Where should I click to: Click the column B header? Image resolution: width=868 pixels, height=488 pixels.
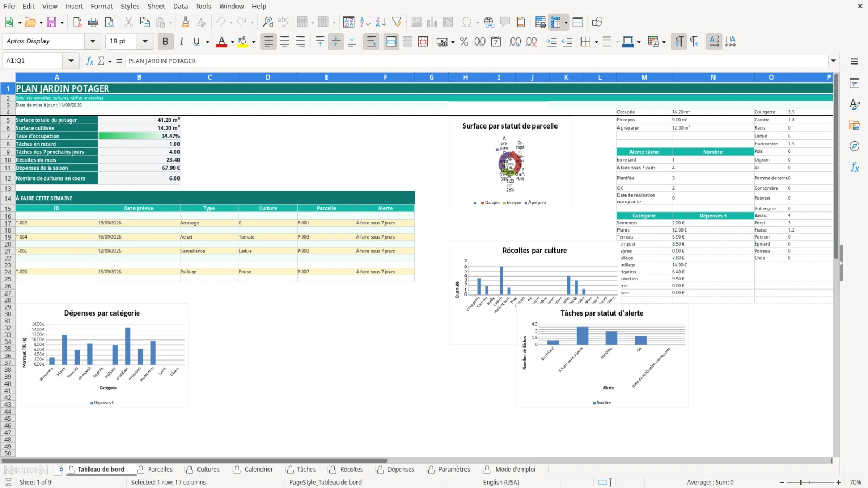tap(139, 78)
